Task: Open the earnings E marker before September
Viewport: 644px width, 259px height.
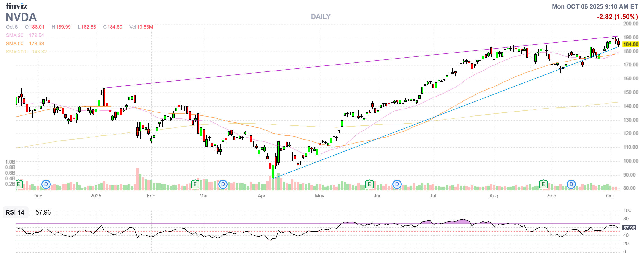Action: 543,185
